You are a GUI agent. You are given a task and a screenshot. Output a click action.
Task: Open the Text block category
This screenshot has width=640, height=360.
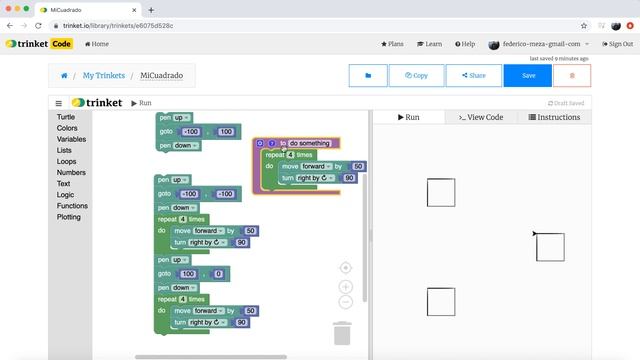click(x=63, y=184)
